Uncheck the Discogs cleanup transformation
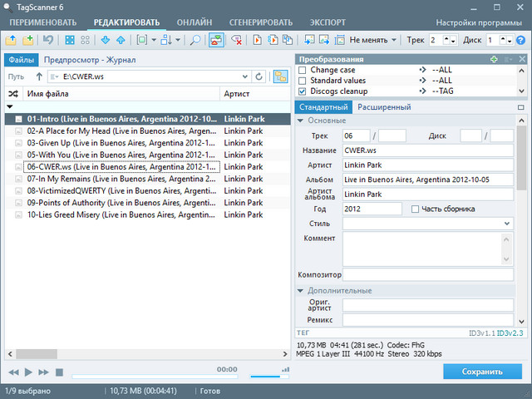Viewport: 532px width, 399px height. (303, 91)
